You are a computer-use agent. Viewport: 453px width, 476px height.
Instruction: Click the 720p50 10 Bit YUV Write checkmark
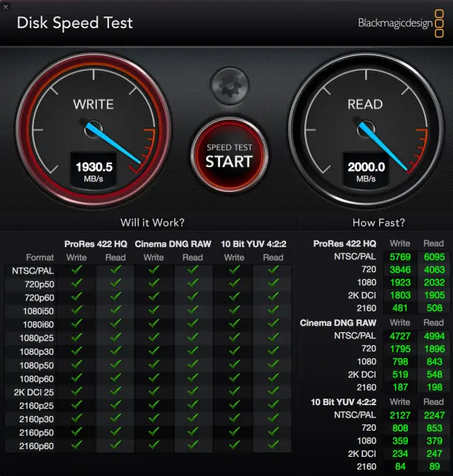tap(234, 284)
